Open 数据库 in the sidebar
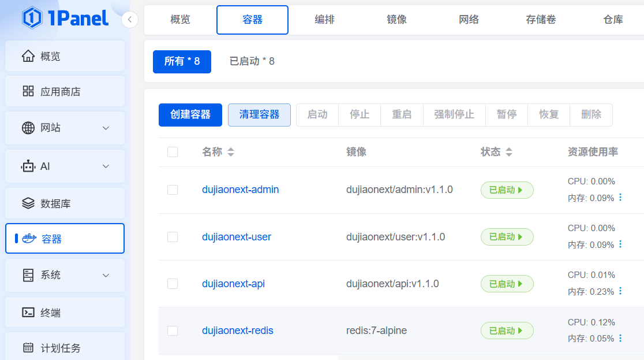The image size is (644, 360). (x=65, y=203)
